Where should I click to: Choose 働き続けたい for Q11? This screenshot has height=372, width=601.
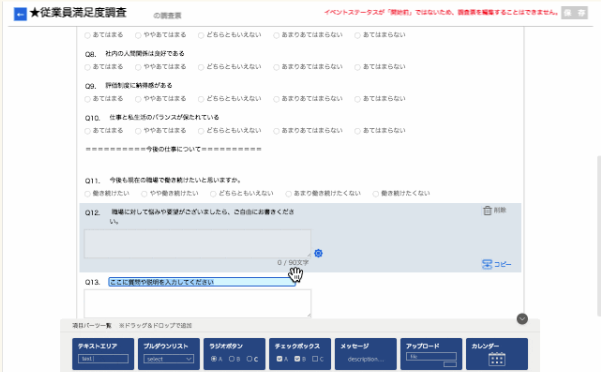87,194
